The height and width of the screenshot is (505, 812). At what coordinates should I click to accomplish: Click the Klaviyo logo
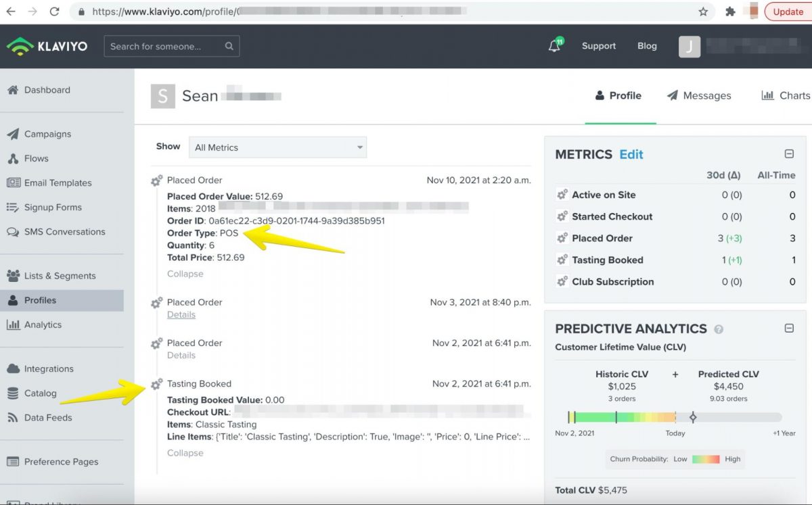47,46
